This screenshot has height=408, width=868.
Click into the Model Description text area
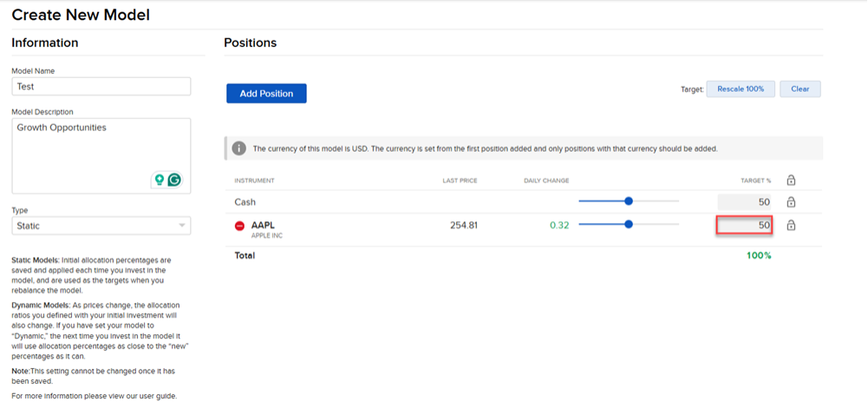(x=101, y=155)
